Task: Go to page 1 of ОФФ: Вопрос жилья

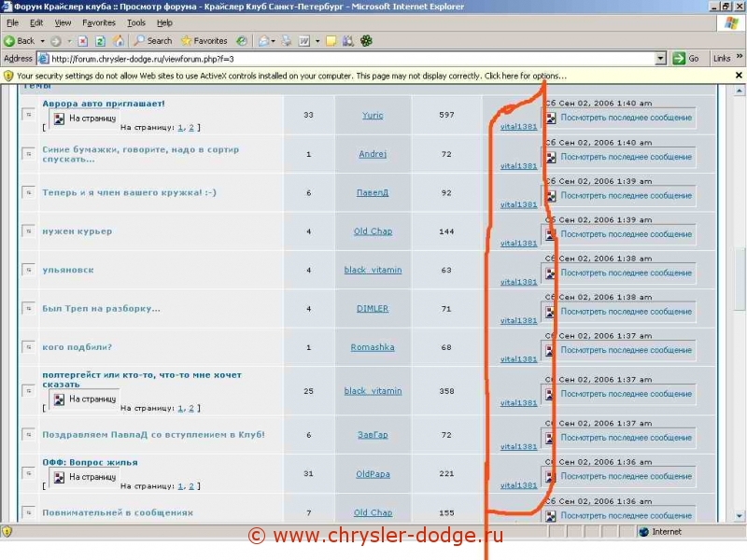Action: point(180,486)
